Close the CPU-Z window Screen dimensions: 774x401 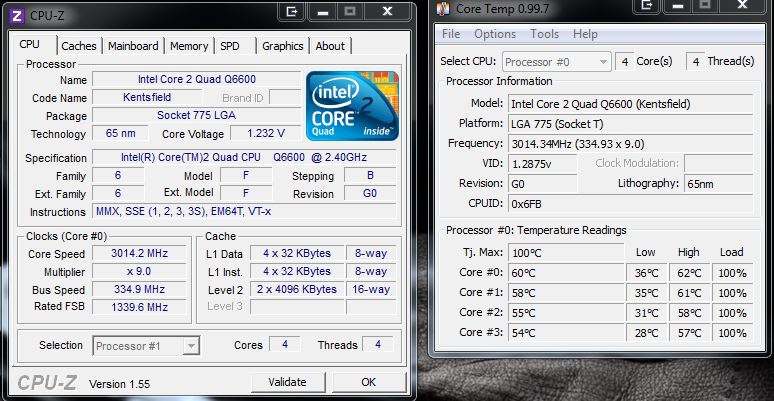pyautogui.click(x=387, y=11)
